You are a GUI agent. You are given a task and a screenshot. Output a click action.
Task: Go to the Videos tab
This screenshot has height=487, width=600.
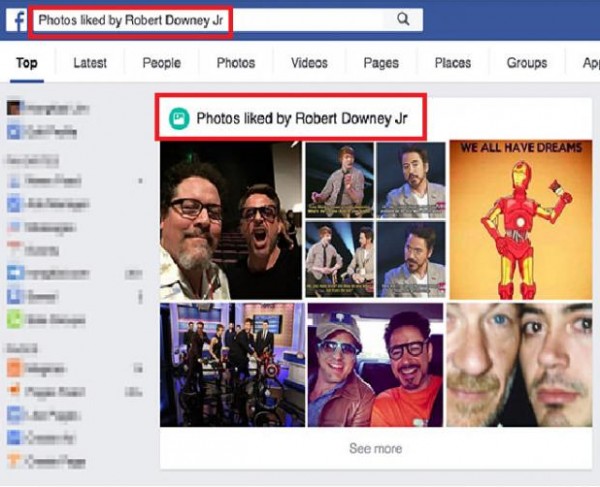click(309, 63)
